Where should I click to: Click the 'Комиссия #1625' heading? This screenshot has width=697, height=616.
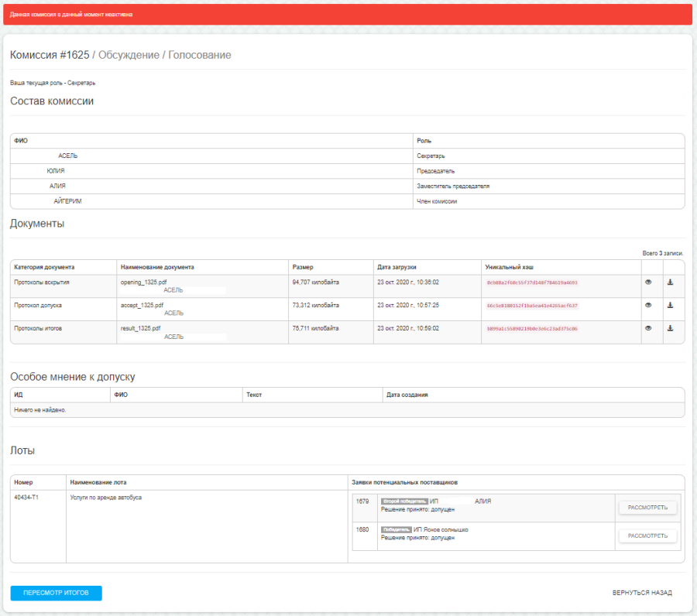50,55
